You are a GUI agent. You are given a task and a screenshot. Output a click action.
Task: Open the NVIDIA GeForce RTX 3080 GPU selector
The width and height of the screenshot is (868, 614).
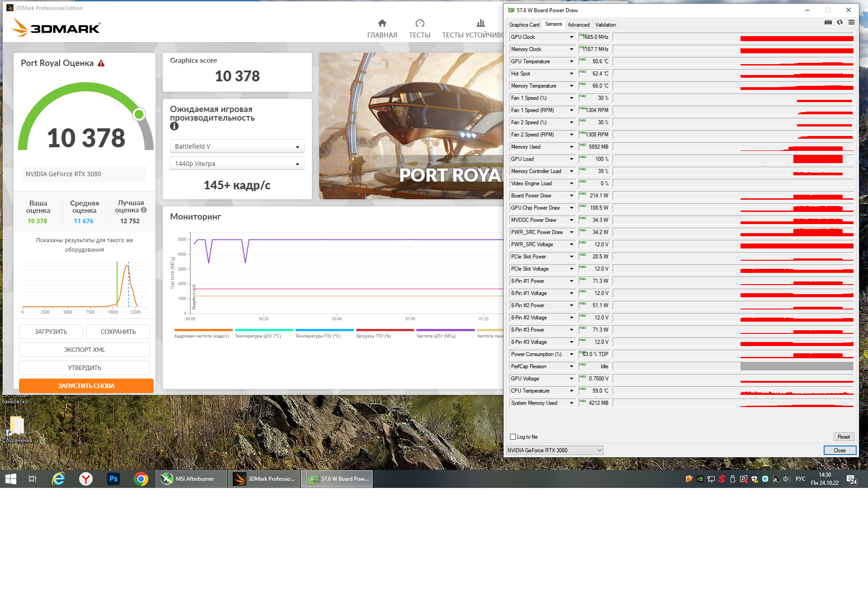(554, 450)
